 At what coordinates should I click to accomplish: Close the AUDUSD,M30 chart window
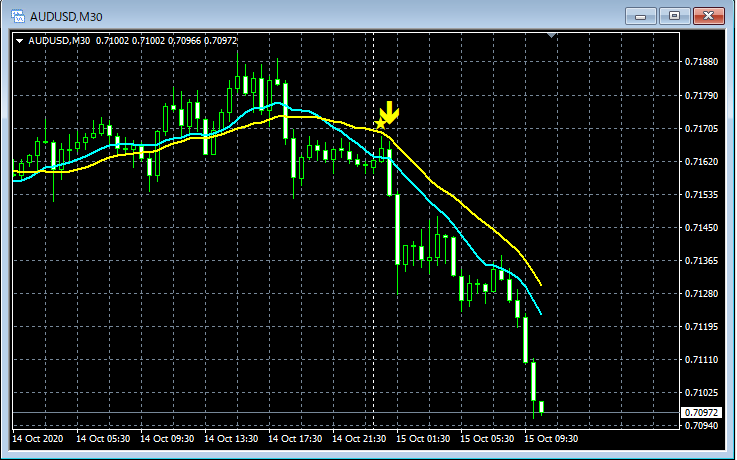click(708, 16)
